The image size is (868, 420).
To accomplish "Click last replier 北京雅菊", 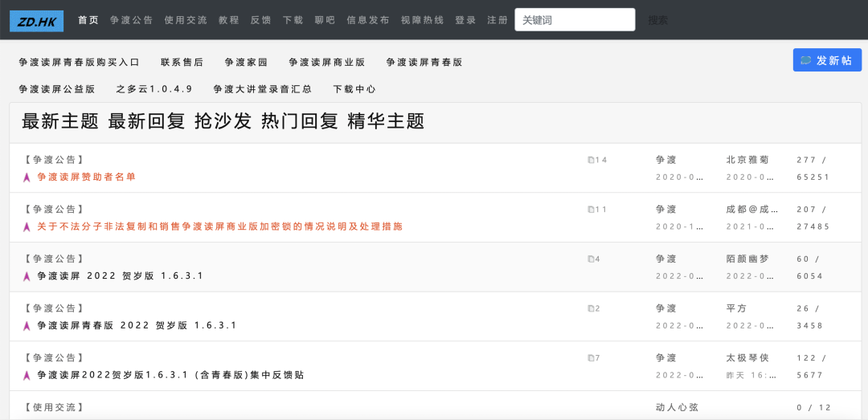I will click(747, 161).
